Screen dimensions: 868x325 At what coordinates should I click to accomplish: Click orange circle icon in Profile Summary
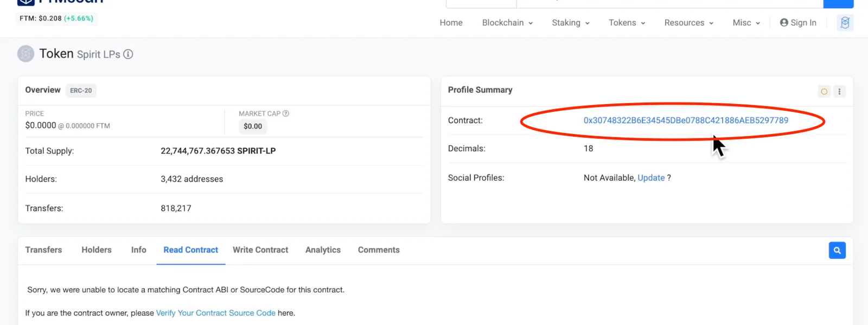click(x=824, y=92)
